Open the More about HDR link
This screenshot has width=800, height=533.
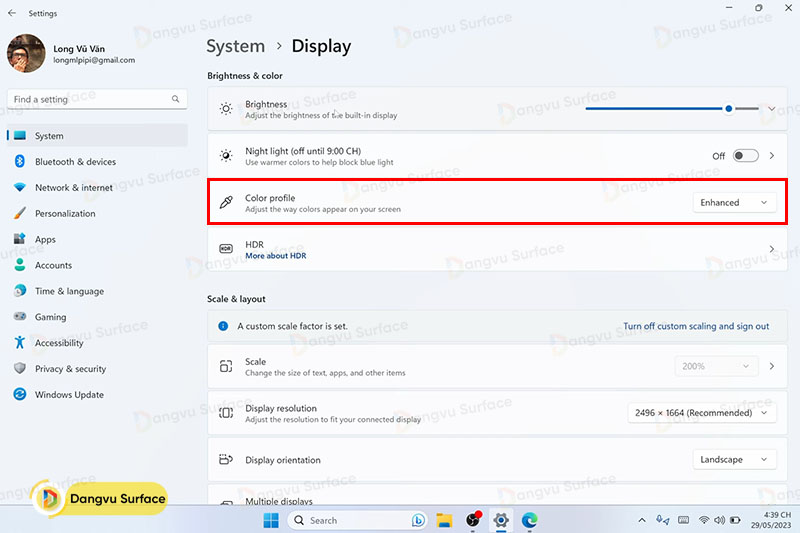coord(275,256)
